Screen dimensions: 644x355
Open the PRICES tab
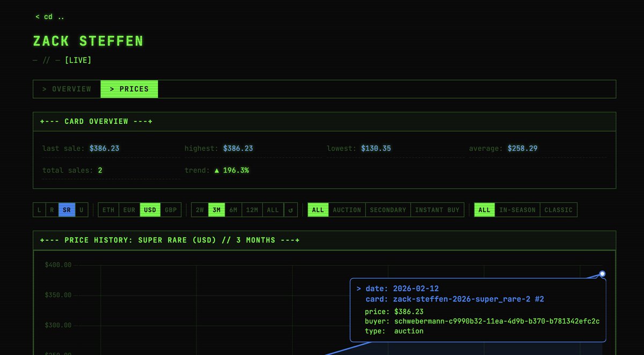(x=129, y=89)
